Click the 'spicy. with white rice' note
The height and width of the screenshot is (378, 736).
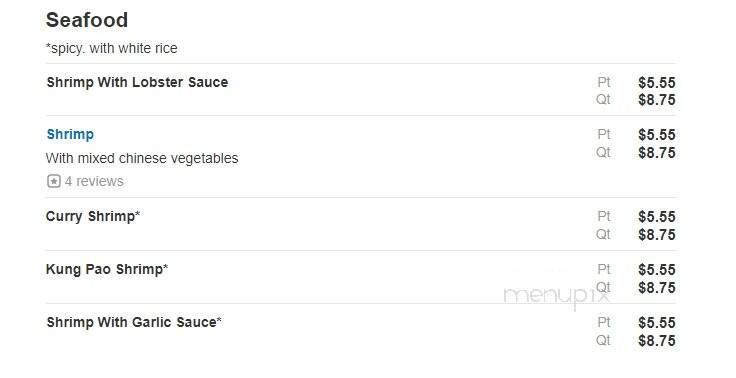pyautogui.click(x=112, y=48)
